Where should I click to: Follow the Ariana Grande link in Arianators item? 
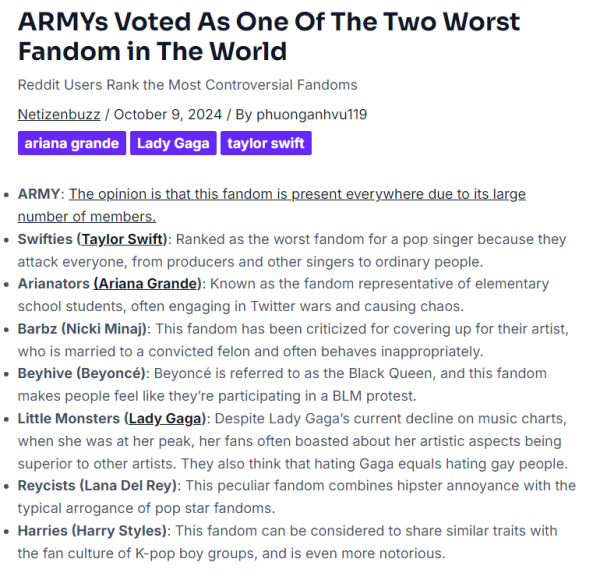point(148,283)
